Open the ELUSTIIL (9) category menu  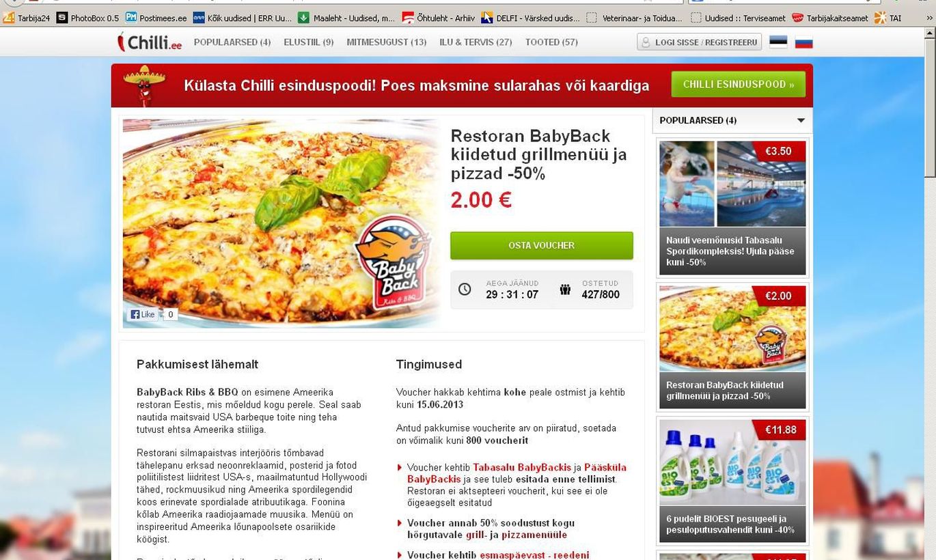[309, 42]
